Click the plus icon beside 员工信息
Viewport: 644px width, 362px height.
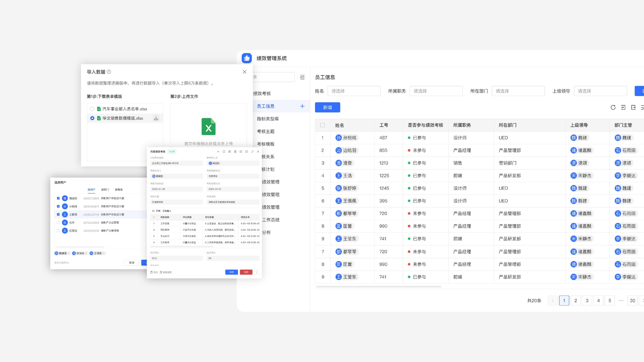click(x=302, y=106)
